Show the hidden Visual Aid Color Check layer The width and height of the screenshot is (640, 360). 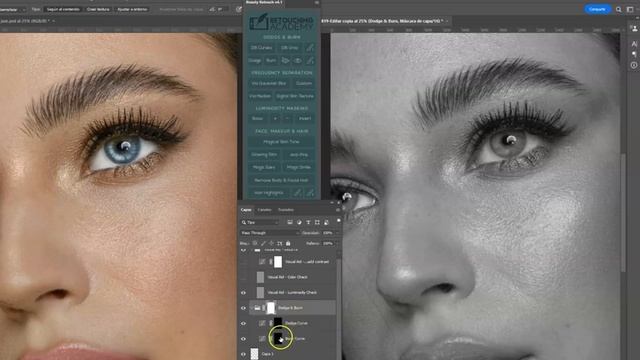pos(243,277)
